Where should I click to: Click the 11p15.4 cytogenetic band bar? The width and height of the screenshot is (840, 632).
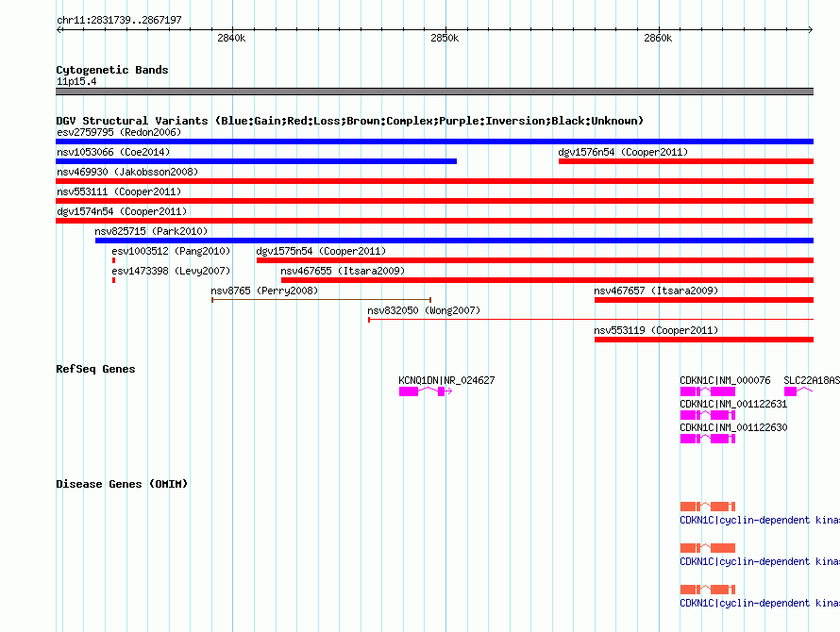pos(434,91)
